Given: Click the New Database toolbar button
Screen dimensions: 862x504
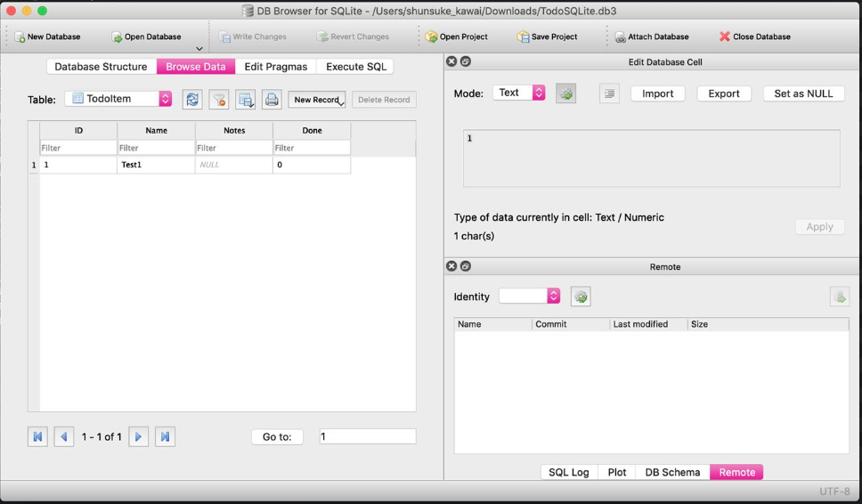Looking at the screenshot, I should 47,37.
